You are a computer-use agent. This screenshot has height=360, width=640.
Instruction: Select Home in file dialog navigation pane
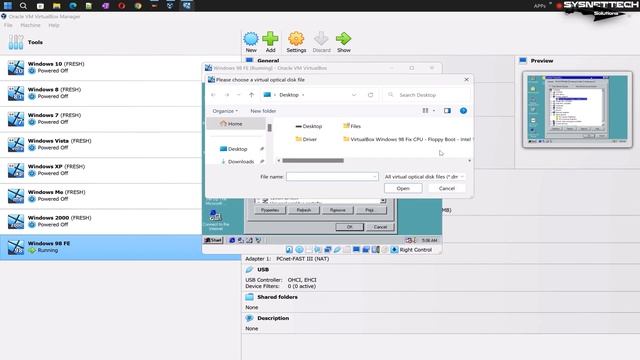point(236,124)
